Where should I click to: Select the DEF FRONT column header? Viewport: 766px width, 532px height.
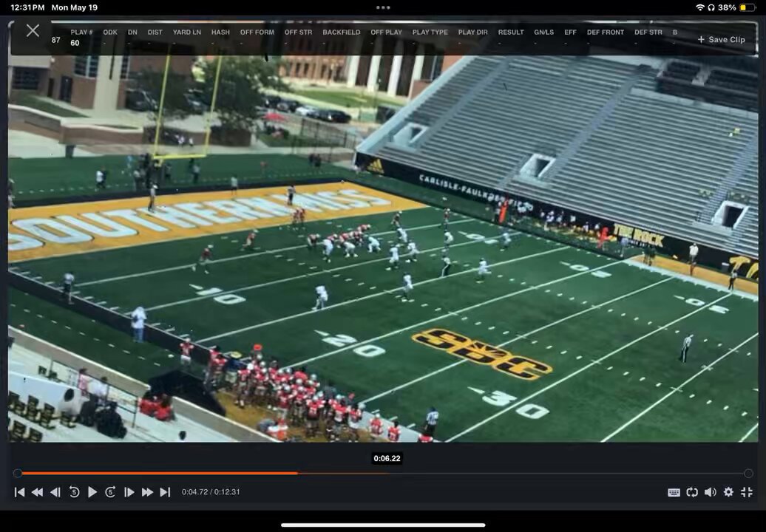[606, 33]
